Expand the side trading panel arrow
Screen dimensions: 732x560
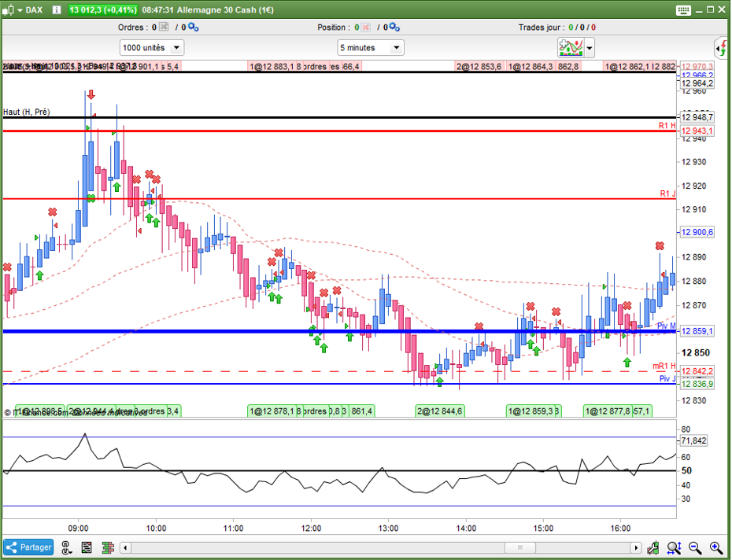point(722,48)
